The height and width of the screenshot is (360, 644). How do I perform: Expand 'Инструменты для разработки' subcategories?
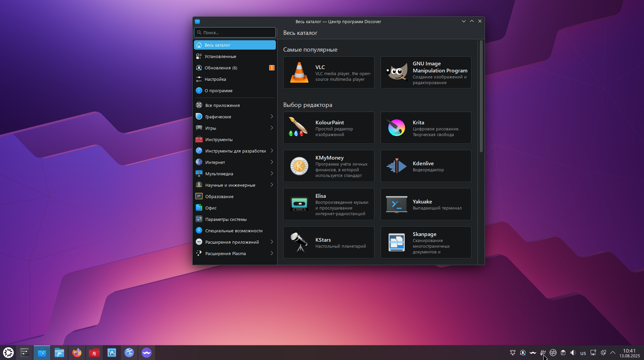tap(272, 151)
